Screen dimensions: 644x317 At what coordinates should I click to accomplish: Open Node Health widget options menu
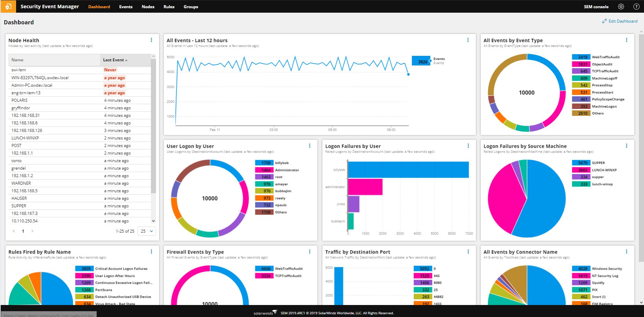tap(151, 40)
